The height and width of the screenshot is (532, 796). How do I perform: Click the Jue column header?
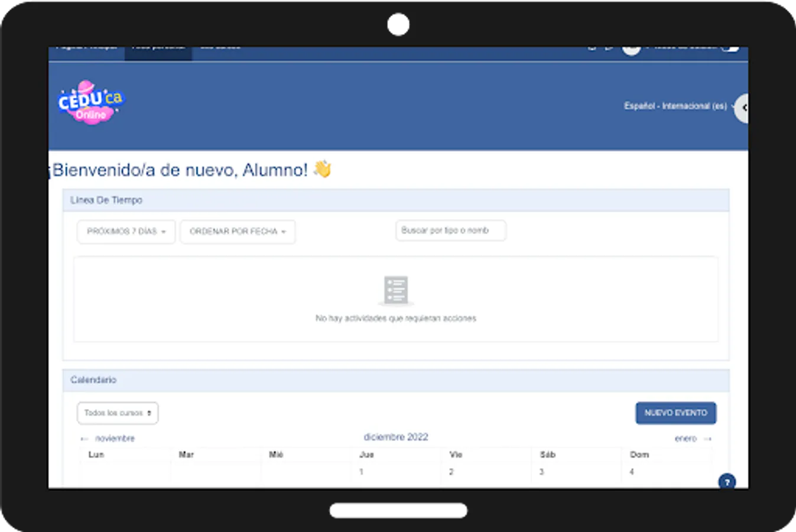click(x=366, y=455)
